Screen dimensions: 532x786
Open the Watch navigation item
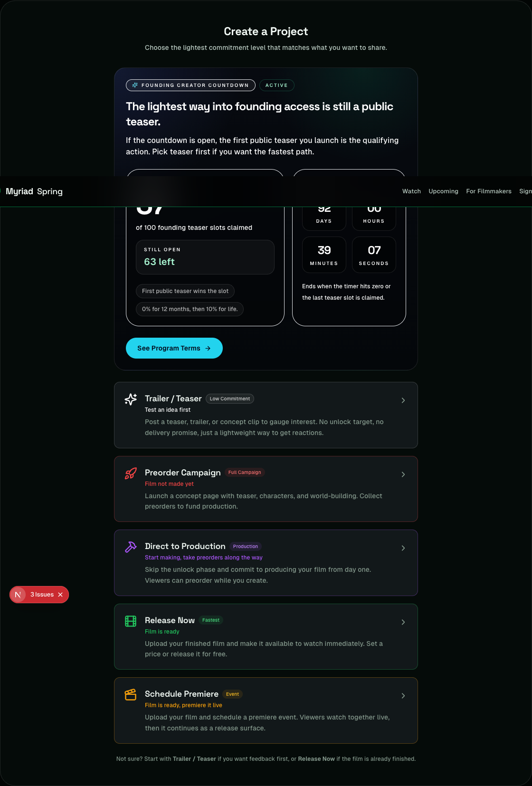[x=411, y=191]
